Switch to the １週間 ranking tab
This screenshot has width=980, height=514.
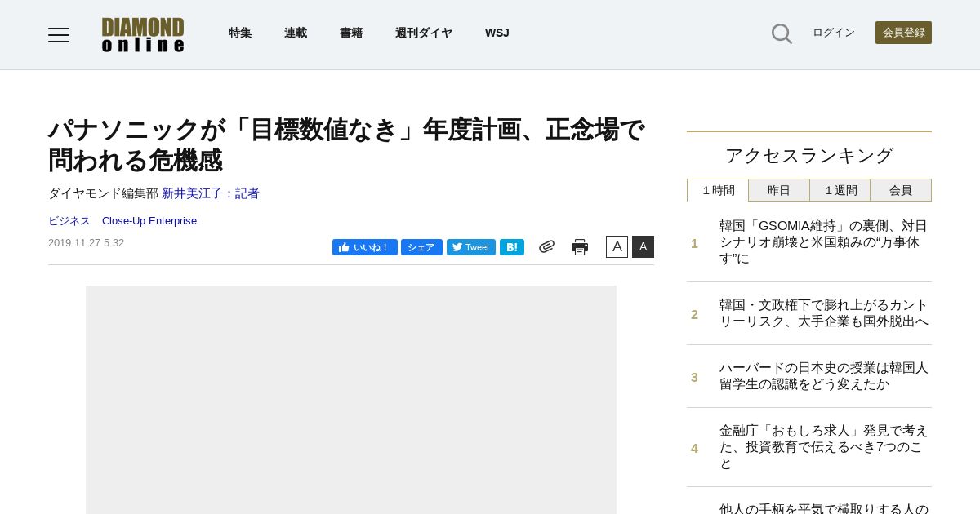pyautogui.click(x=840, y=190)
